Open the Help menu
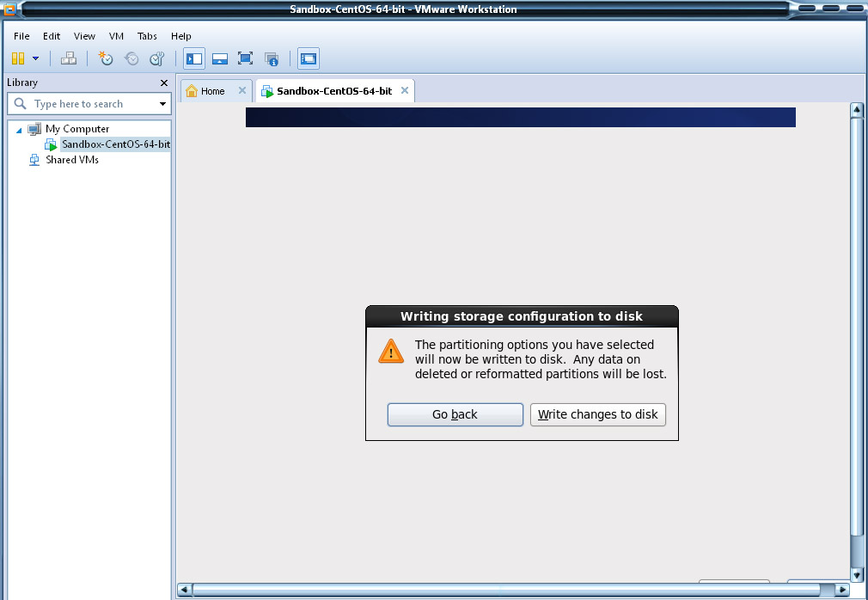The width and height of the screenshot is (868, 600). pos(181,36)
